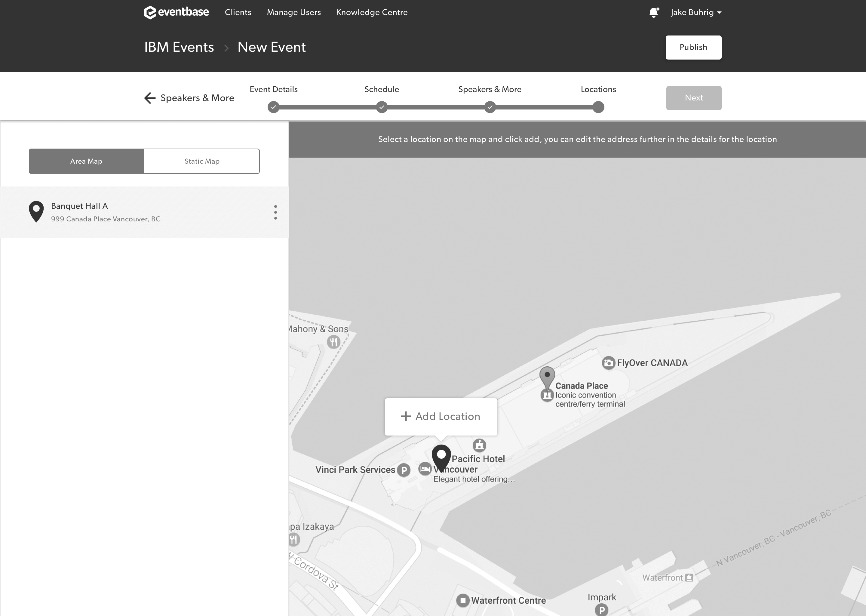Click the IBM Events breadcrumb
The image size is (866, 616).
tap(179, 47)
